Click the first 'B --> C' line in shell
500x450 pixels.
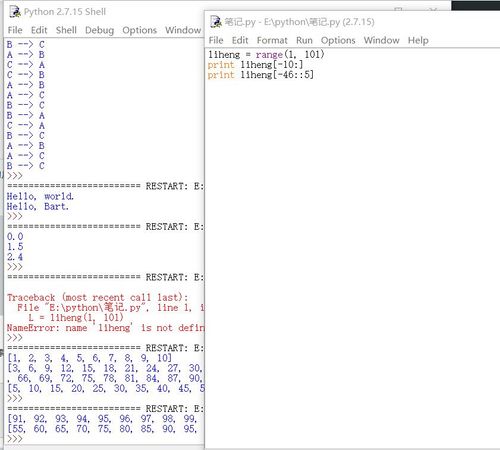click(26, 45)
